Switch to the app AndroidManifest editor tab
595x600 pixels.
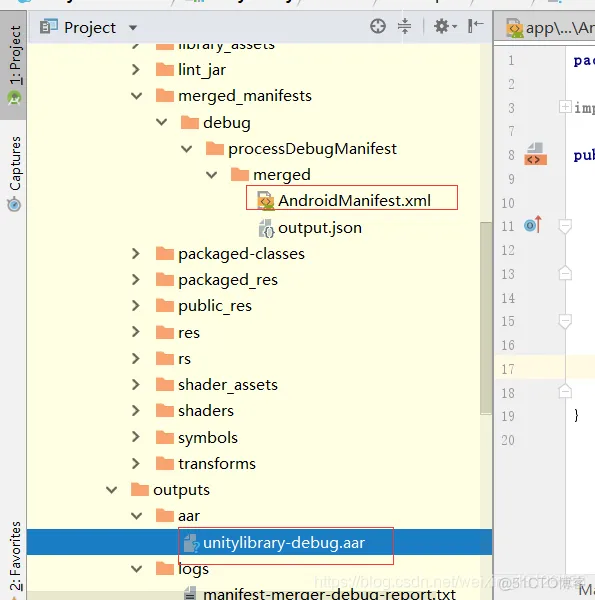(x=551, y=28)
